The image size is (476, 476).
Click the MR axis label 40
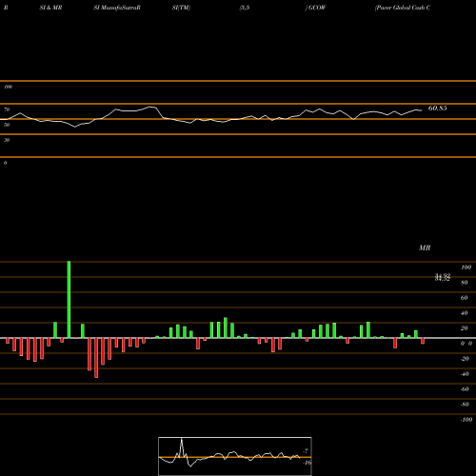point(465,313)
